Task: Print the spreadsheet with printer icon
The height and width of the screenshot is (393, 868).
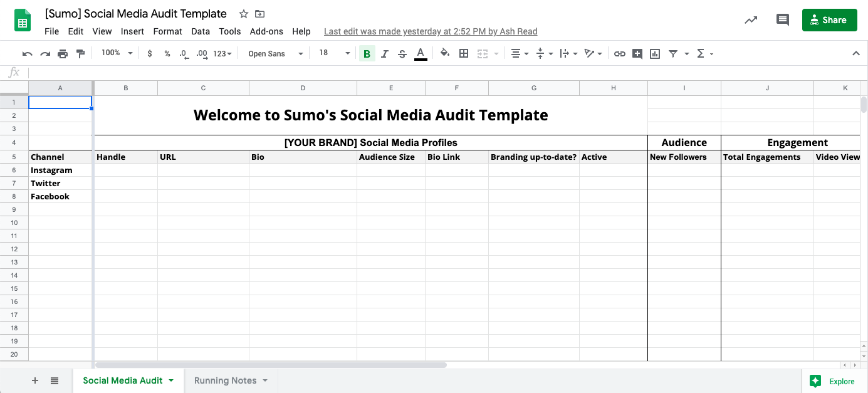Action: pyautogui.click(x=63, y=54)
